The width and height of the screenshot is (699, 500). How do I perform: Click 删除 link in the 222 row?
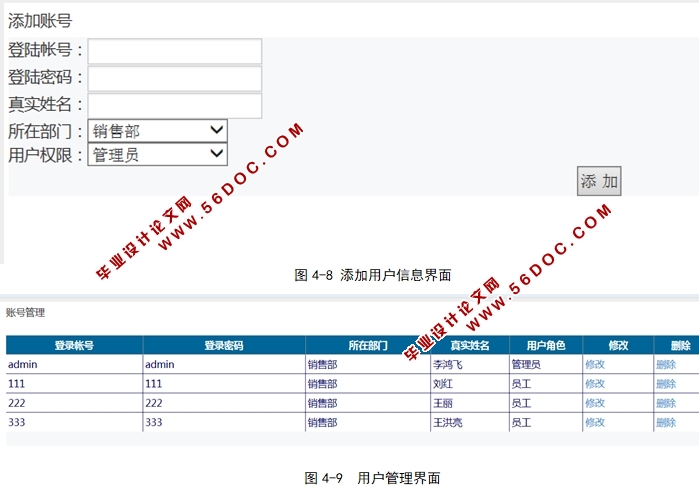pyautogui.click(x=666, y=403)
